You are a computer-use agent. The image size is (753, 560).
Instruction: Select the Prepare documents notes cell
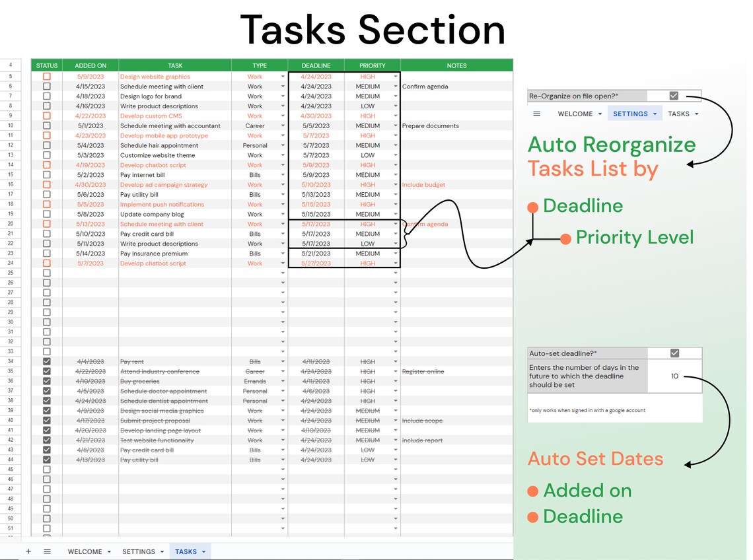456,125
